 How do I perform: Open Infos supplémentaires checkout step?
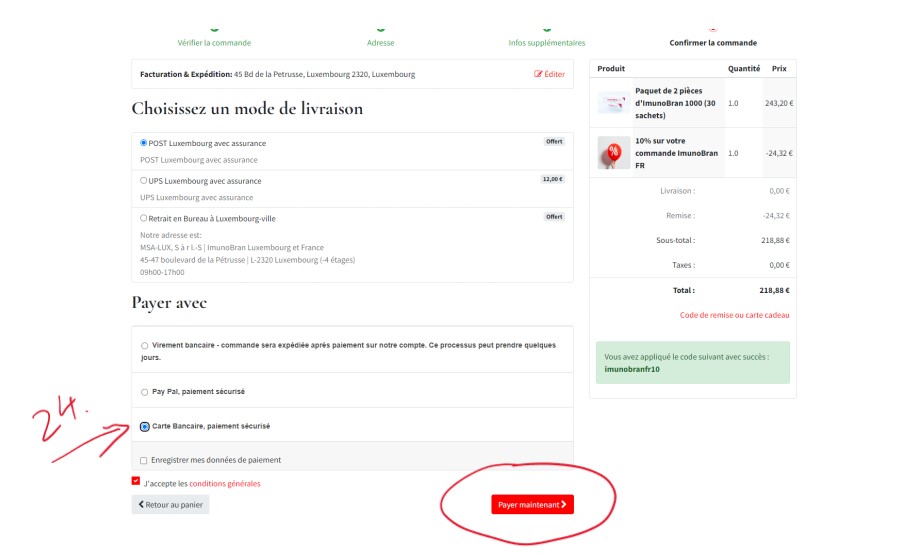546,43
